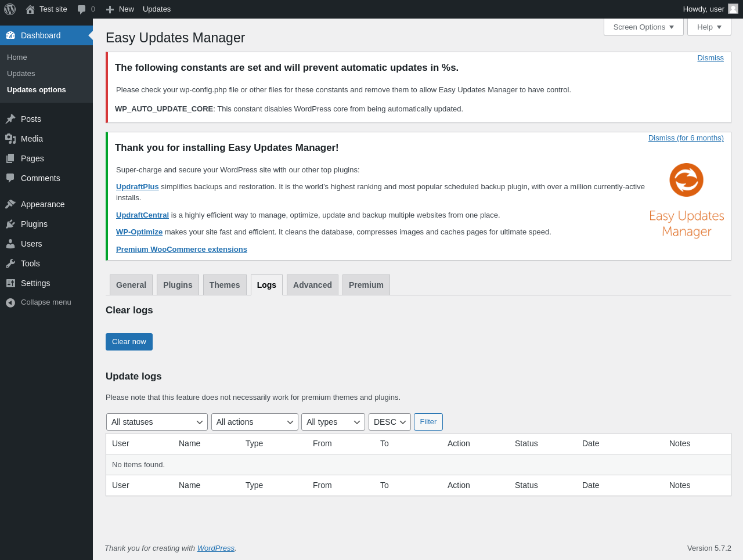Expand the All statuses dropdown
743x560 pixels.
point(157,422)
